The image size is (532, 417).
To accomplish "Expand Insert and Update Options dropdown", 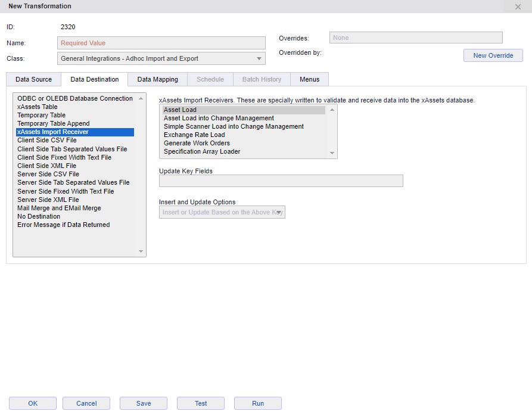I will [x=222, y=213].
